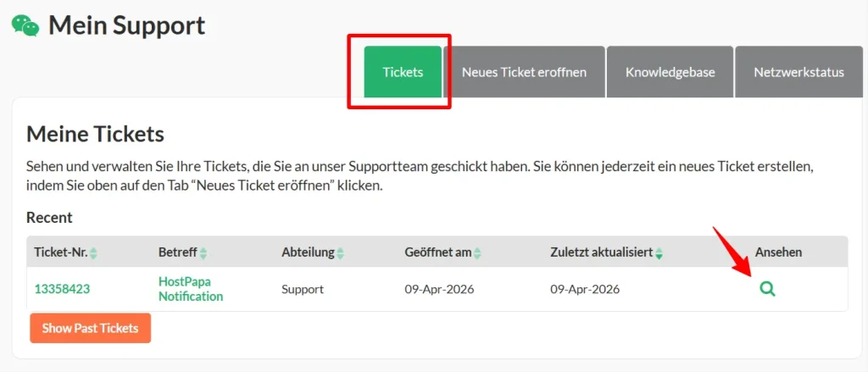The image size is (868, 372).
Task: Toggle Zuletzt aktualisiert sort arrow
Action: tap(659, 253)
